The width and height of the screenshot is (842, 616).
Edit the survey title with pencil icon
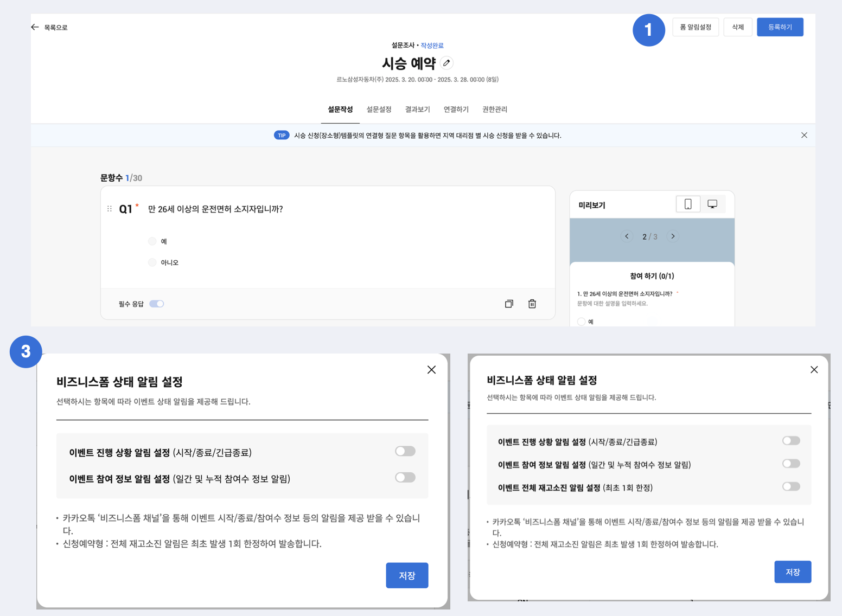click(446, 63)
